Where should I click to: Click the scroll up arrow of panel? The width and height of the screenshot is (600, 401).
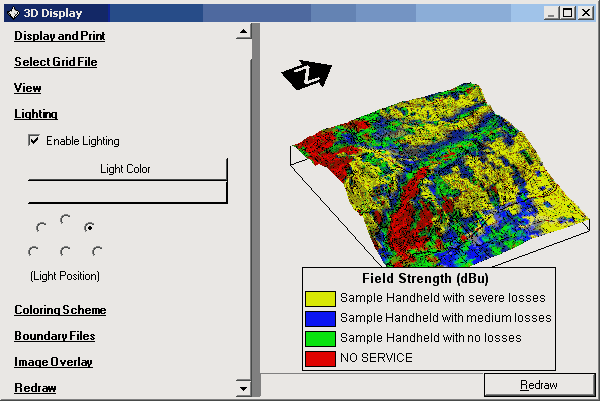[x=243, y=31]
